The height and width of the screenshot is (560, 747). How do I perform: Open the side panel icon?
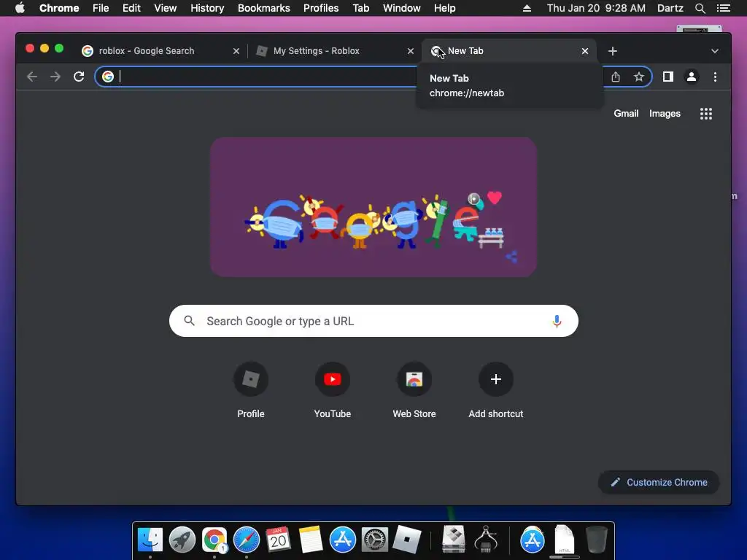[668, 77]
